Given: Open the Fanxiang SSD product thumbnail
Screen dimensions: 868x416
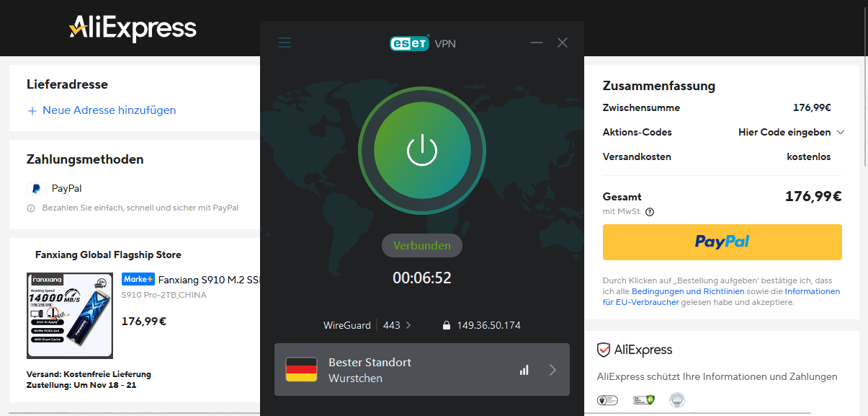Looking at the screenshot, I should 70,315.
